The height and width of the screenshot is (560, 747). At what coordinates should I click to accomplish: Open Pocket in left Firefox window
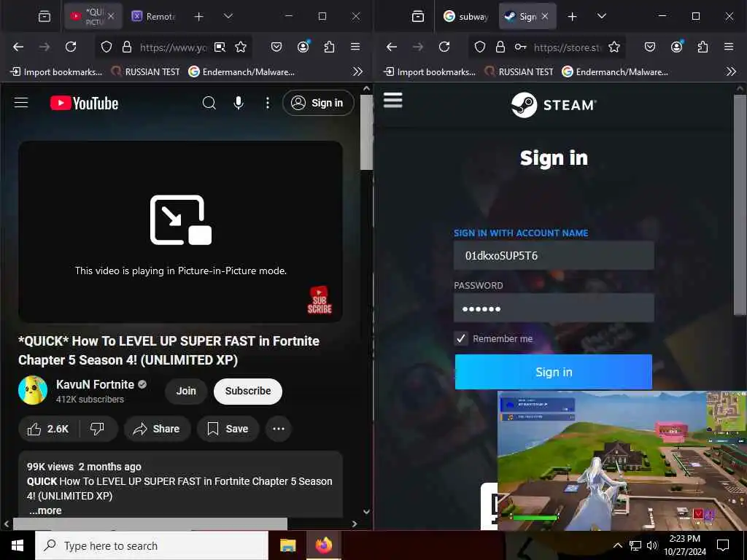pos(276,47)
